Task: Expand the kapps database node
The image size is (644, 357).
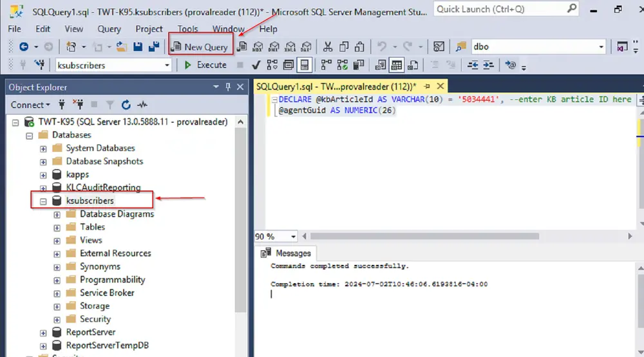Action: click(x=43, y=175)
